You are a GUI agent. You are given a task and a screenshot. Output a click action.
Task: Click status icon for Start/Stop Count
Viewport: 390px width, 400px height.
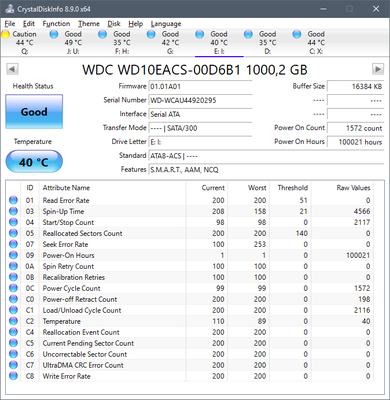[x=13, y=222]
